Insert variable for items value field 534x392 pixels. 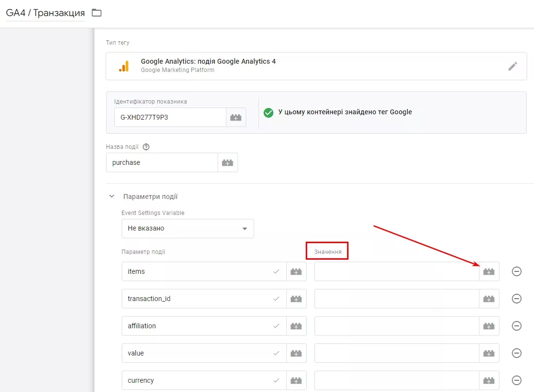tap(489, 271)
